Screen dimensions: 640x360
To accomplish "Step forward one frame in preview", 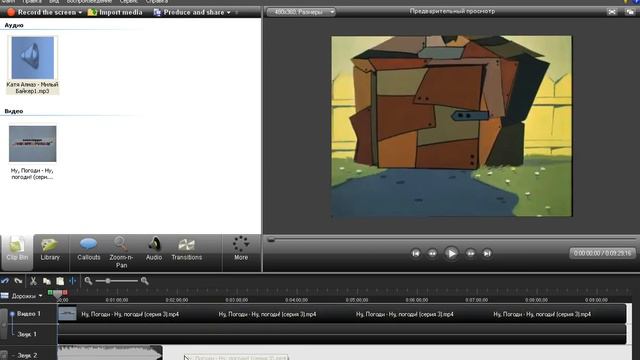I will click(x=471, y=253).
